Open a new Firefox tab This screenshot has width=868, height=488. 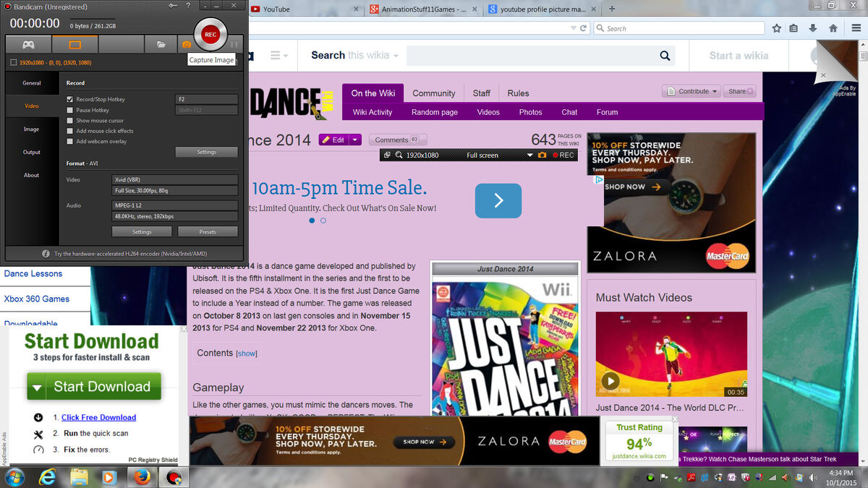[612, 9]
